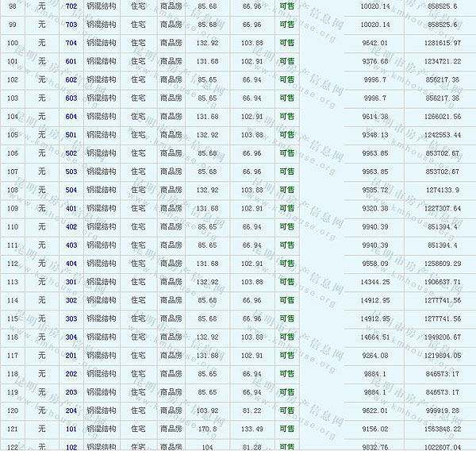Select room 601 link
476x451 pixels.
point(71,61)
